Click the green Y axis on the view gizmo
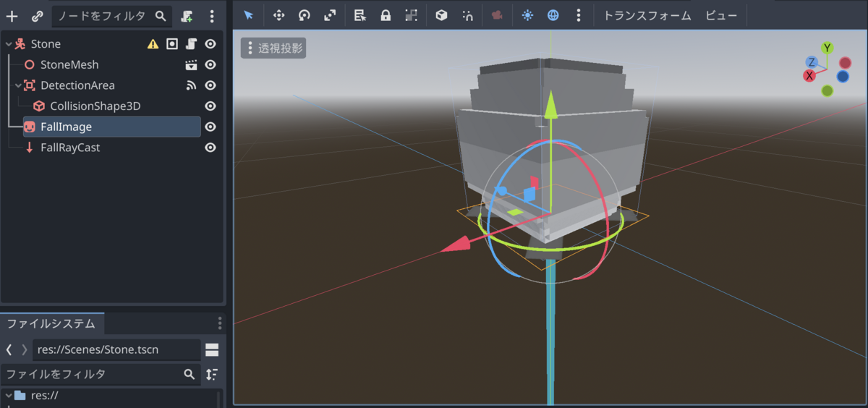 pyautogui.click(x=827, y=48)
